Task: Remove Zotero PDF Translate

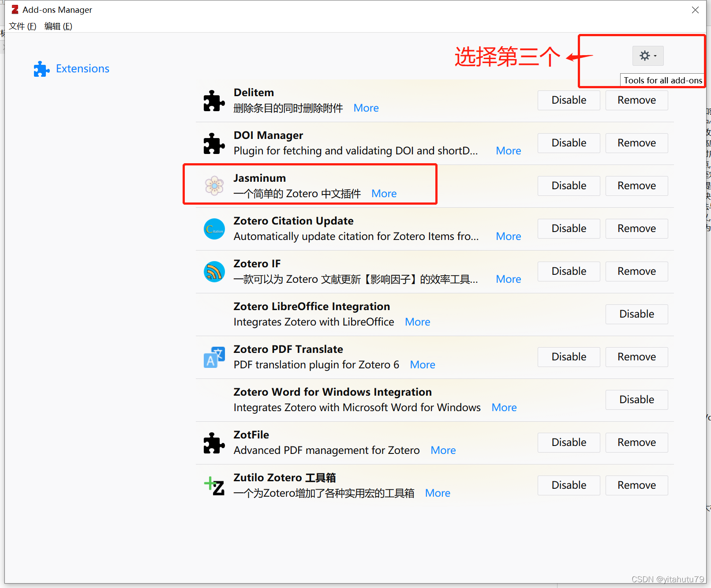Action: point(636,357)
